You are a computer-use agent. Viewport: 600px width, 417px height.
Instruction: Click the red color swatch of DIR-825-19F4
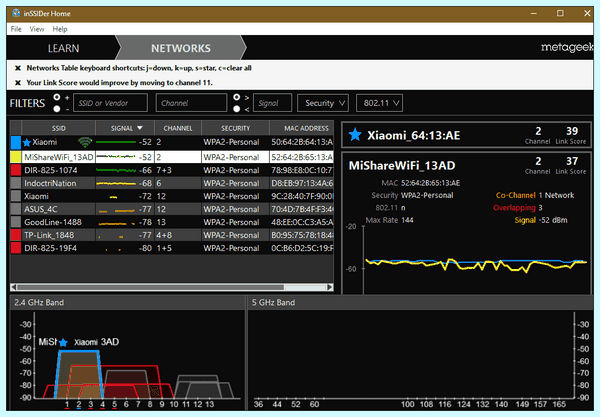coord(16,248)
